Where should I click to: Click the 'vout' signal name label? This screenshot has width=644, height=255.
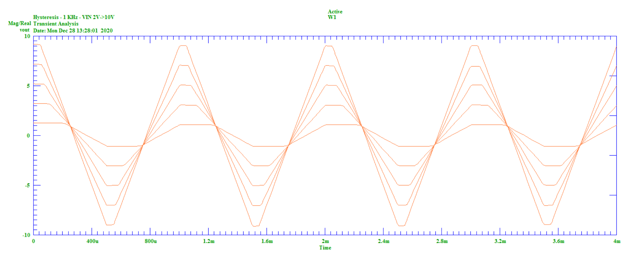pos(25,30)
